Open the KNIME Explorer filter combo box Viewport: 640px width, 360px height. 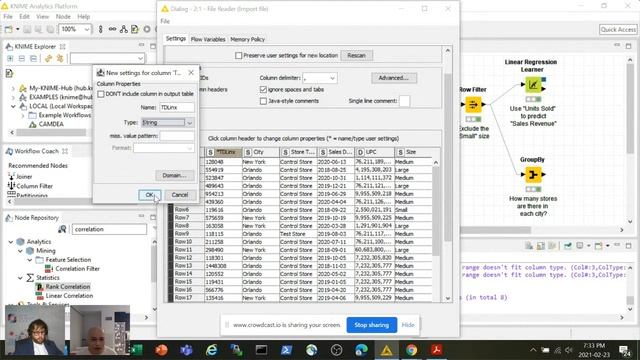tap(107, 58)
